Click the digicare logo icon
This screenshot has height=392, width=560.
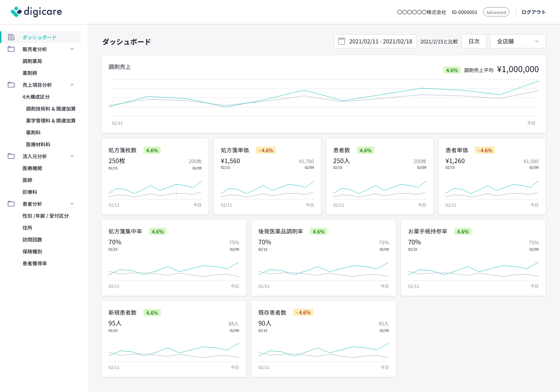(16, 12)
